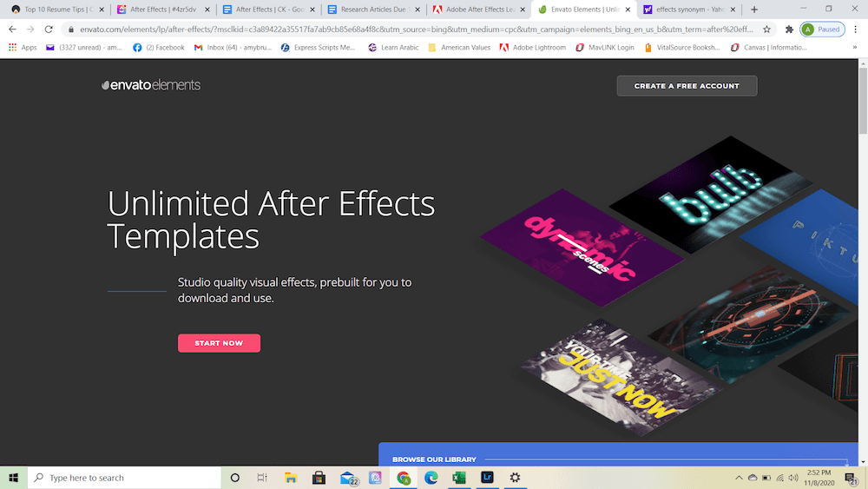Click the volume speaker tray icon
Image resolution: width=868 pixels, height=489 pixels.
[x=794, y=478]
